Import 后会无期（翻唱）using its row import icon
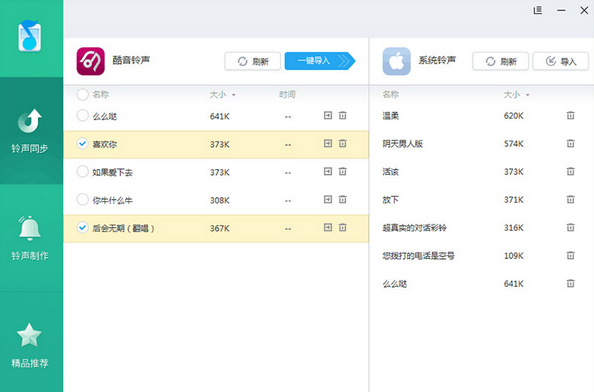Image resolution: width=594 pixels, height=392 pixels. [328, 227]
